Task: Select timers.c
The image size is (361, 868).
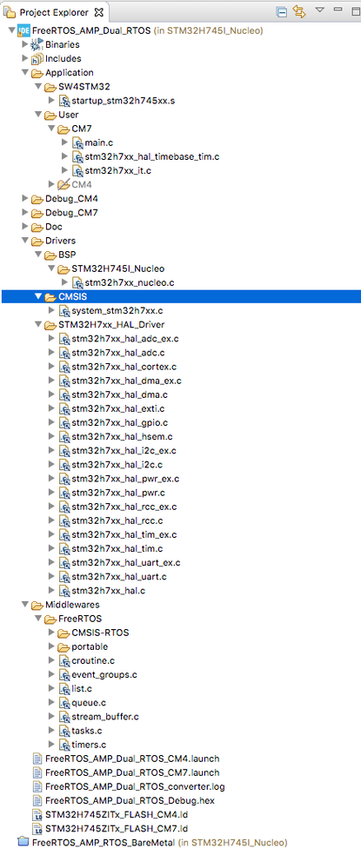Action: [x=89, y=745]
